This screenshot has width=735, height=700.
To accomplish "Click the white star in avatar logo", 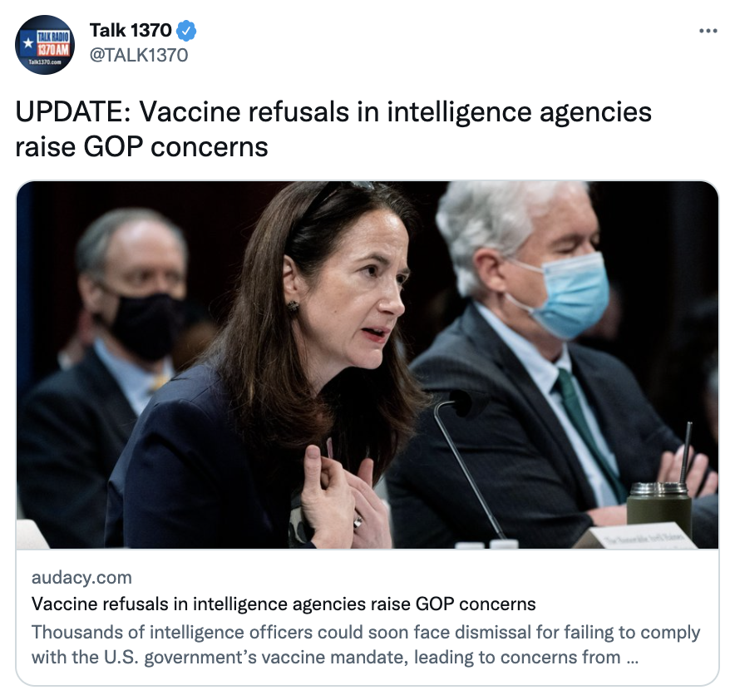I will pyautogui.click(x=28, y=43).
